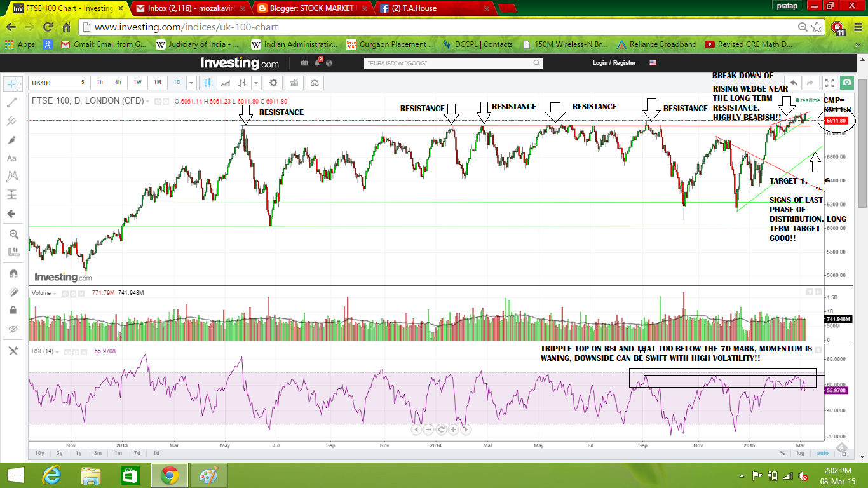Select the crosshair cursor tool
This screenshot has width=868, height=488.
pyautogui.click(x=13, y=83)
